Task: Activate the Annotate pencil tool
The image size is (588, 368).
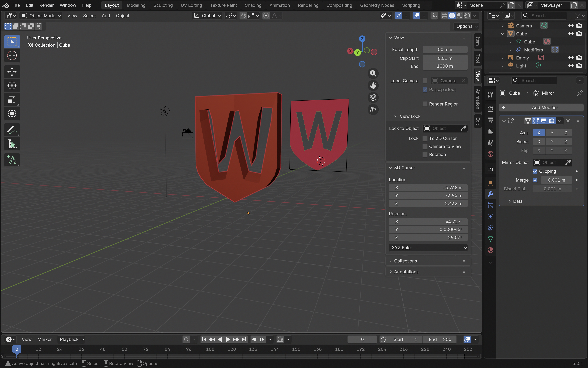Action: click(x=12, y=130)
